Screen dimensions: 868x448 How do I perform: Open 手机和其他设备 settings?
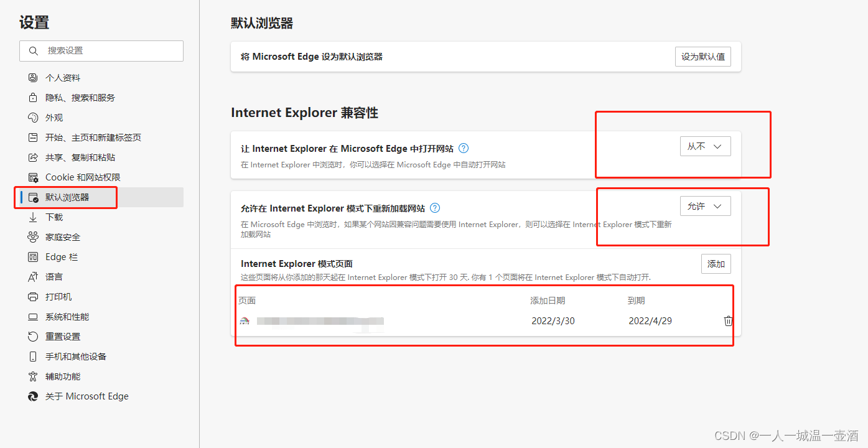point(101,357)
